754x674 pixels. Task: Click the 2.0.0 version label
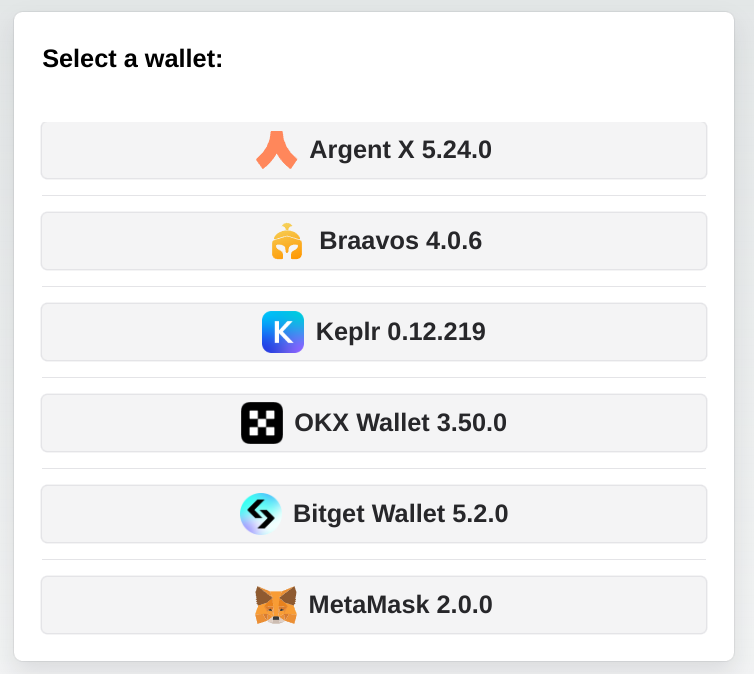(464, 605)
